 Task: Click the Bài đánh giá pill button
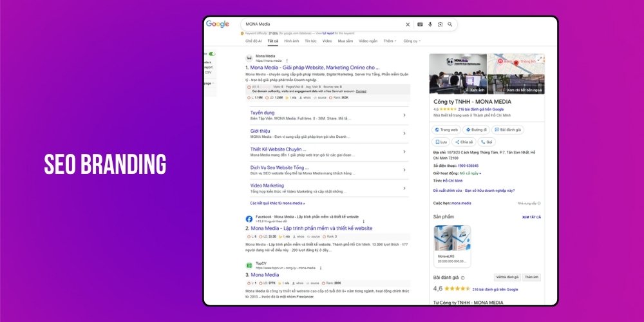507,130
